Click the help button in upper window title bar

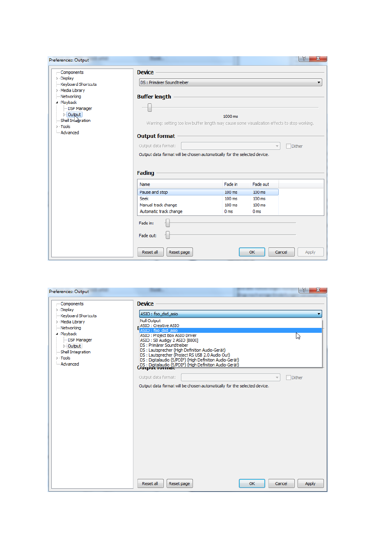click(x=304, y=59)
